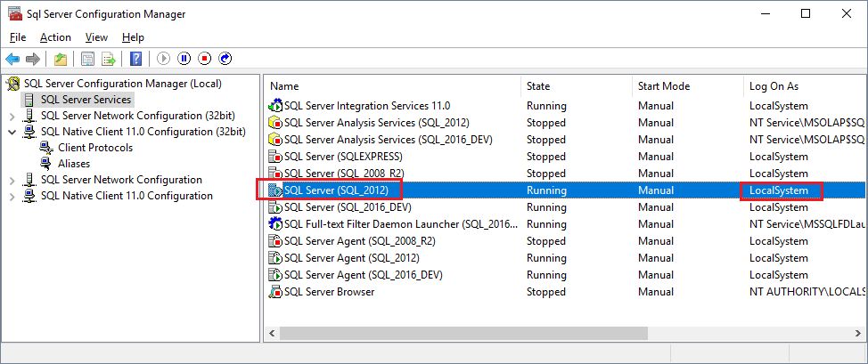Click the SQL Server Agent (SQL_2016_DEV) icon
Image resolution: width=868 pixels, height=364 pixels.
275,275
